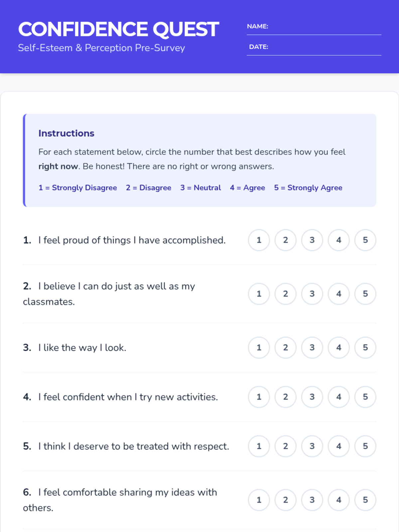Screen dimensions: 399x532
Task: Choose rating 1 for feeling proud statement
Action: click(x=259, y=240)
